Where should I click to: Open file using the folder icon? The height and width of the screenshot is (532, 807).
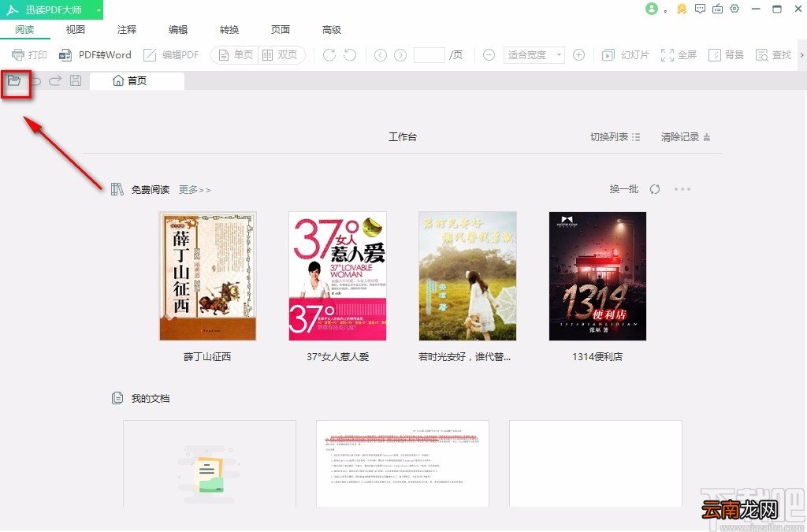point(14,80)
